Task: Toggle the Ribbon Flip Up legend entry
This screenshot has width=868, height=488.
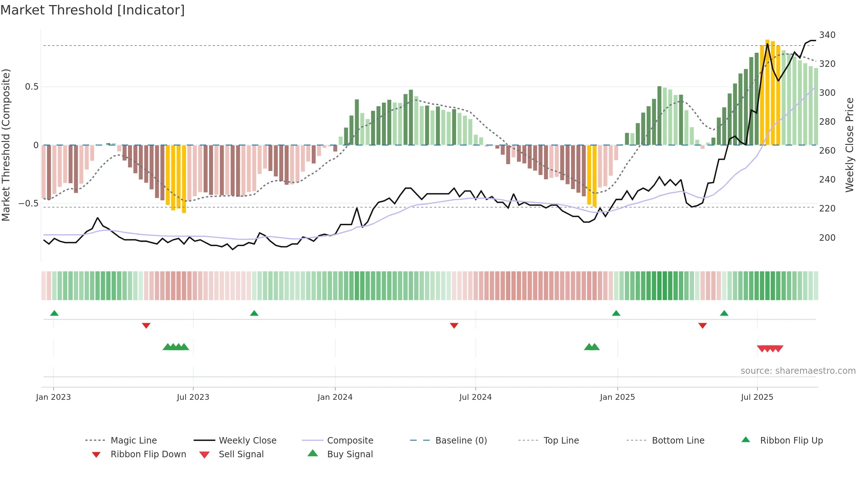Action: pos(782,440)
